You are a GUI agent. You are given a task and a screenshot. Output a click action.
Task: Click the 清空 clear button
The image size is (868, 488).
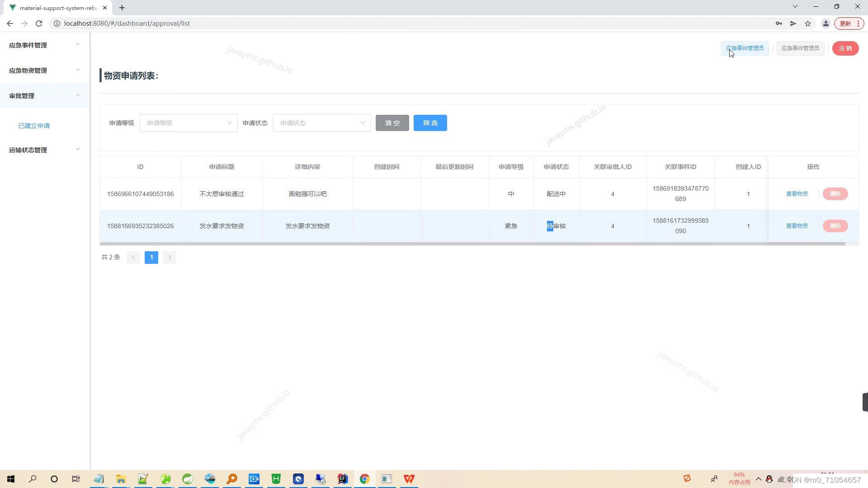coord(392,123)
